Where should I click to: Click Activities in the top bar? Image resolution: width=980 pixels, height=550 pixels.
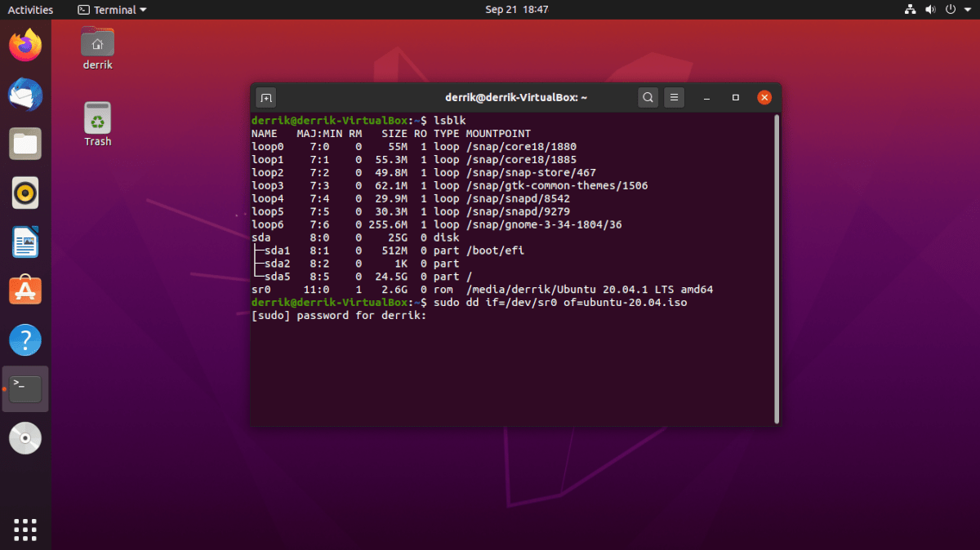pos(30,10)
